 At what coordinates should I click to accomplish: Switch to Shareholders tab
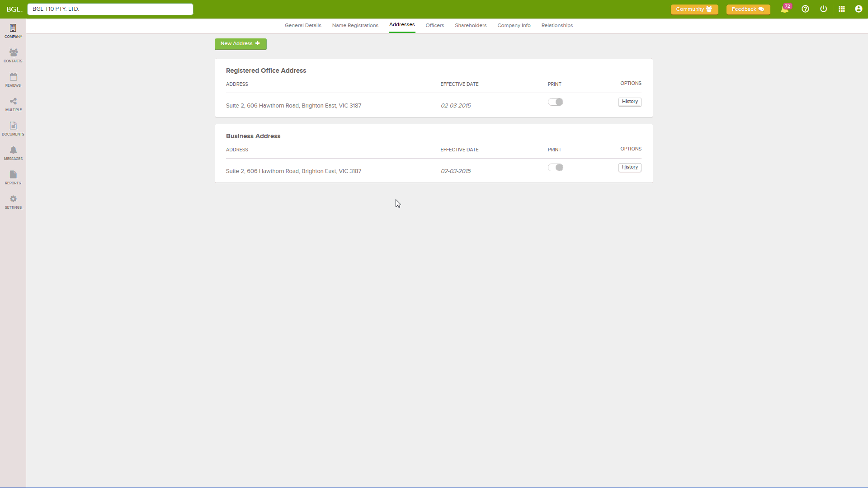pyautogui.click(x=470, y=26)
